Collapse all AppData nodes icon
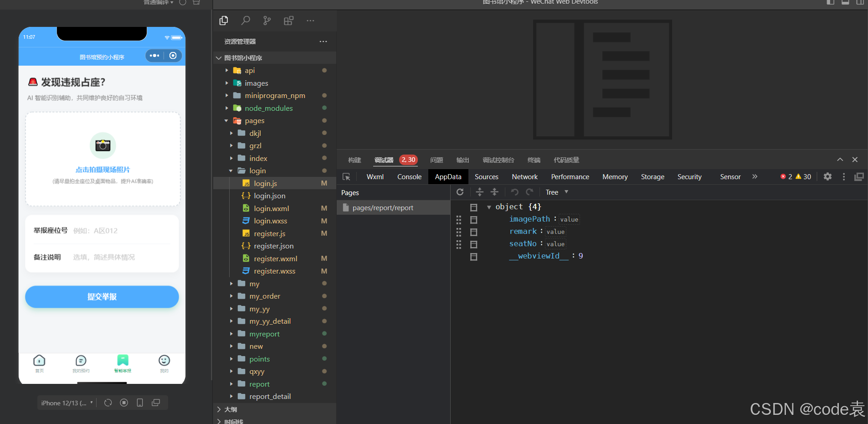 click(x=494, y=192)
